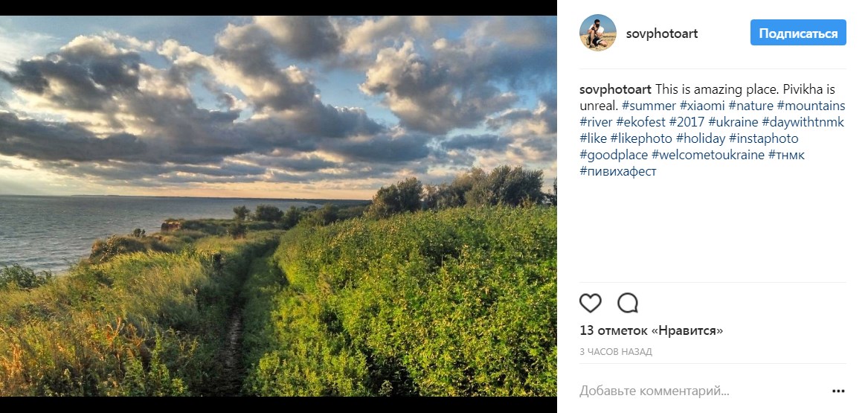Visit the #ekofest hashtag
This screenshot has height=413, width=868.
pyautogui.click(x=640, y=122)
